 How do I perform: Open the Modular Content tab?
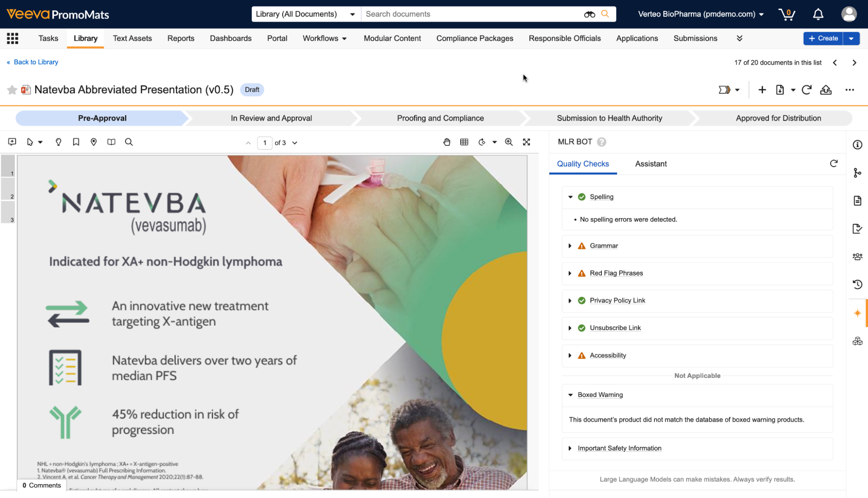pos(393,39)
